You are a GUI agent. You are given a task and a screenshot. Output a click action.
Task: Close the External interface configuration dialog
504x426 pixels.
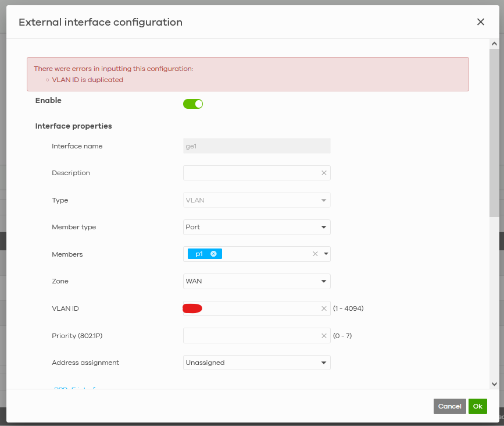pos(480,22)
